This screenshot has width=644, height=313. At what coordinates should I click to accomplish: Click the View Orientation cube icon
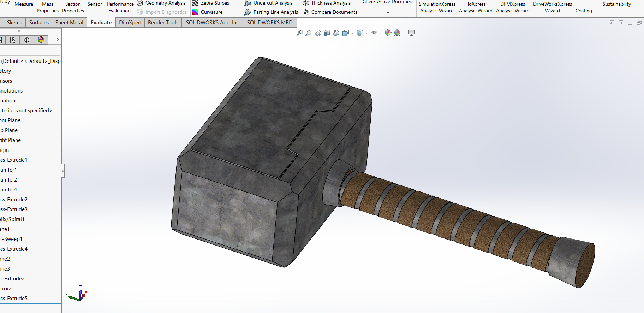pyautogui.click(x=346, y=33)
